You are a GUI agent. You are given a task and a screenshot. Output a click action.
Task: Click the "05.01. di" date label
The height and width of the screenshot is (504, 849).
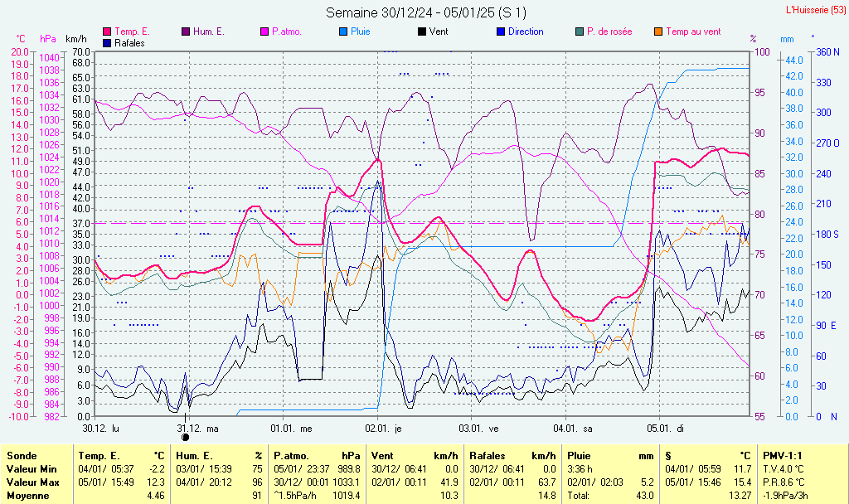[x=666, y=429]
